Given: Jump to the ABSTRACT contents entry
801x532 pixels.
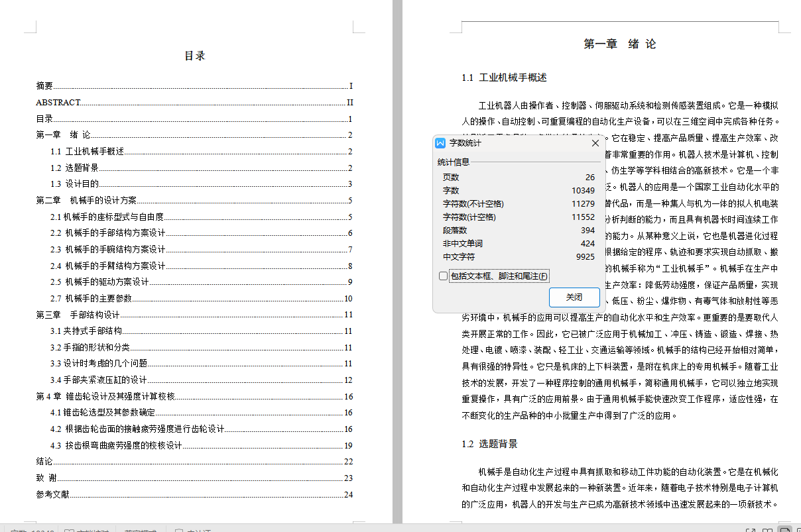Looking at the screenshot, I should click(x=194, y=103).
